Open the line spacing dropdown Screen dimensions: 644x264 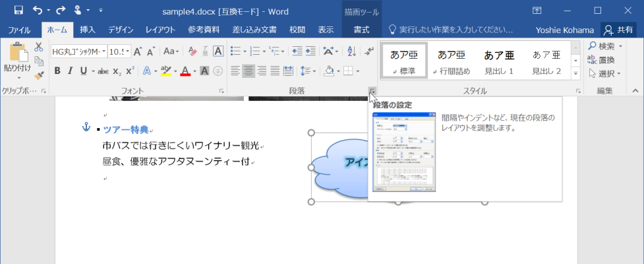[308, 71]
